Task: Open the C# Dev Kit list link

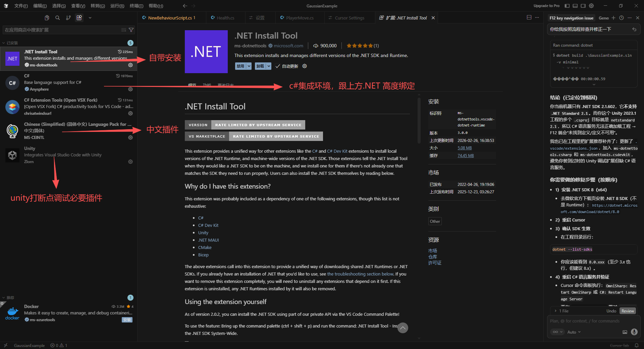Action: [x=208, y=225]
